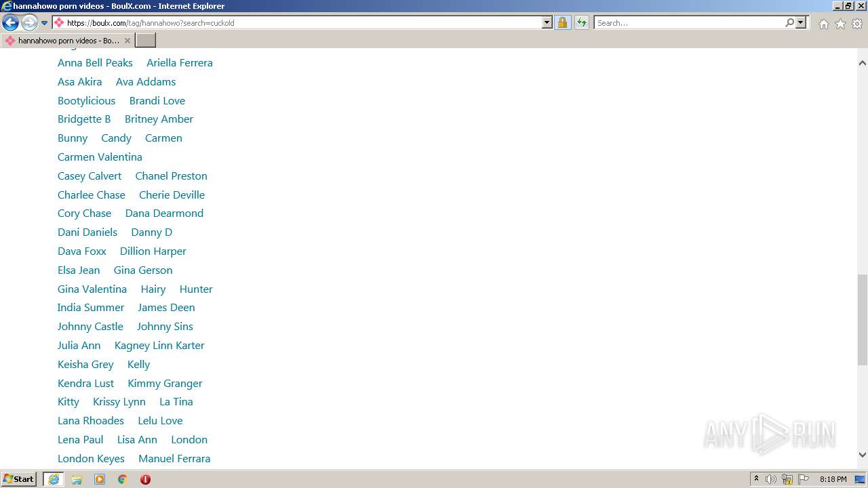The image size is (868, 488).
Task: Open the James Deen link
Action: [x=166, y=307]
